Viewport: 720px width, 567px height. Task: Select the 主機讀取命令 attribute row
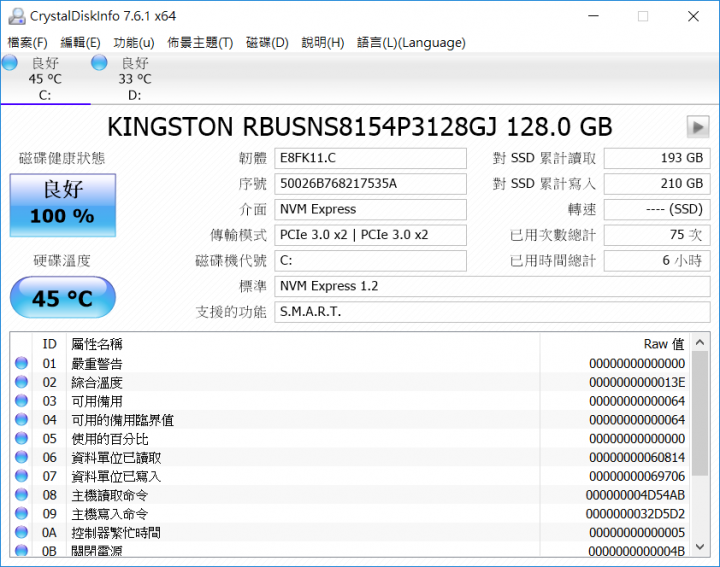[x=350, y=495]
